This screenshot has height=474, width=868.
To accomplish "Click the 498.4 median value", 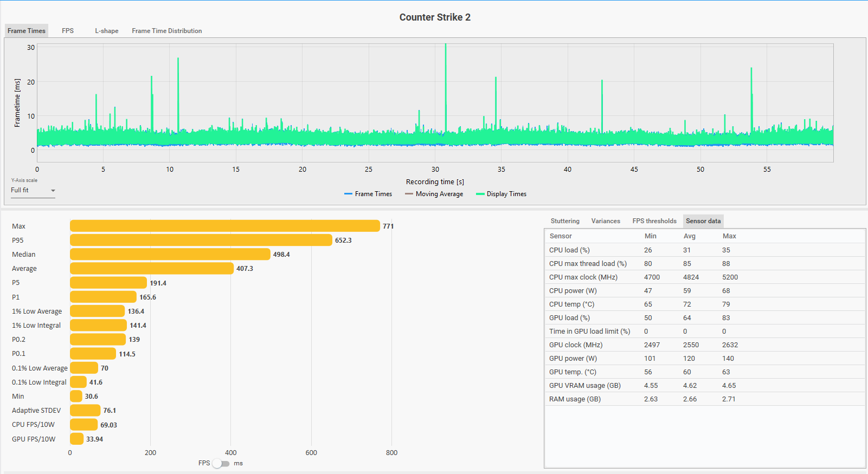I will pyautogui.click(x=281, y=255).
